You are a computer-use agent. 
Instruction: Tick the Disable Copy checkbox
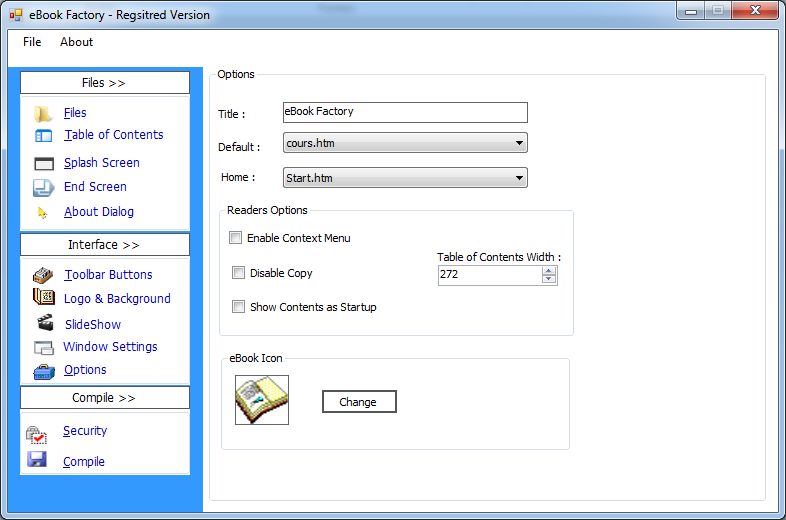(x=239, y=272)
